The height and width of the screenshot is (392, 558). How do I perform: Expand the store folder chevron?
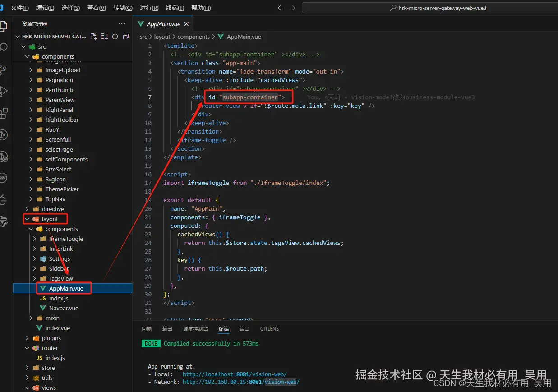click(x=28, y=368)
